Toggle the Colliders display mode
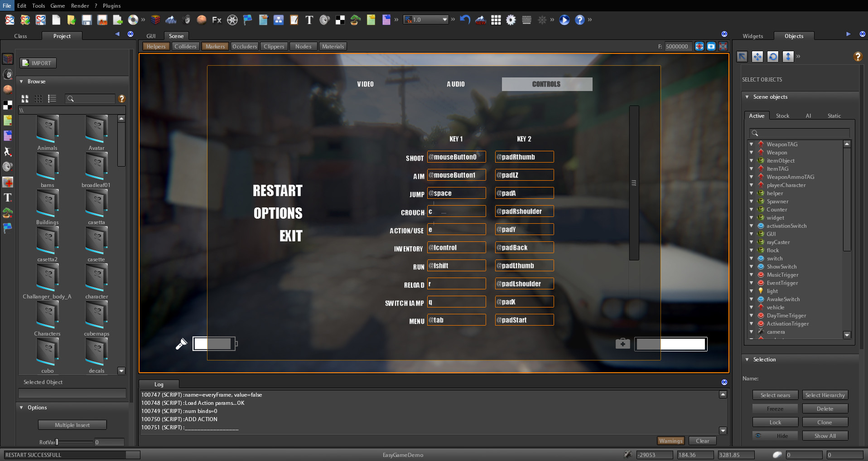This screenshot has width=868, height=461. click(185, 46)
